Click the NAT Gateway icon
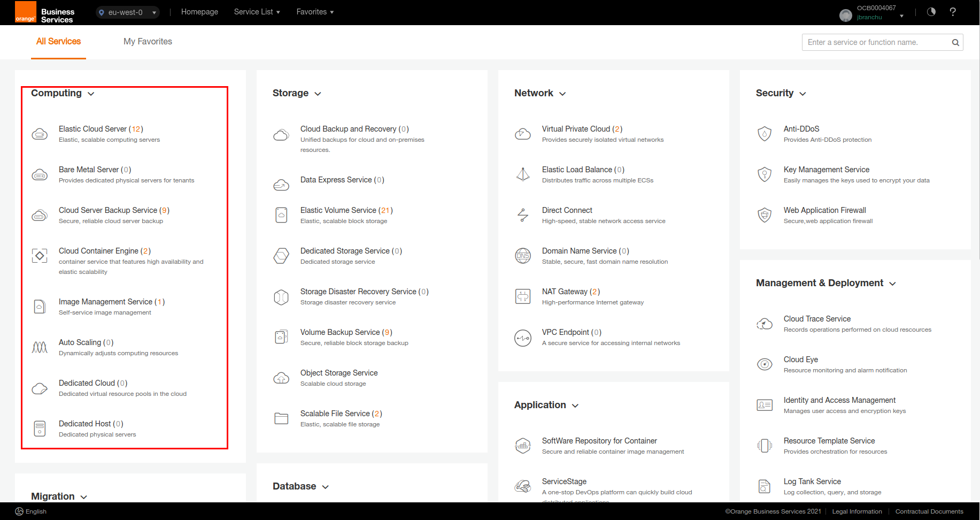This screenshot has height=520, width=980. click(x=523, y=296)
